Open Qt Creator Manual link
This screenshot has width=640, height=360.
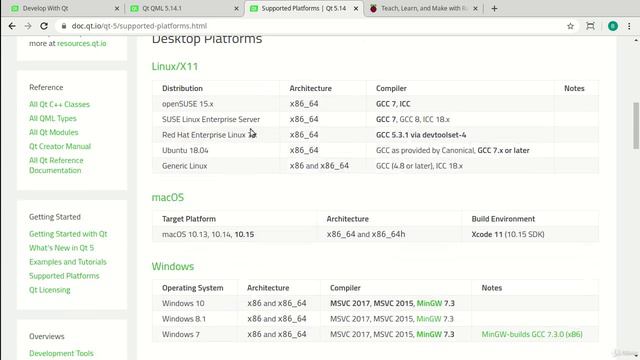coord(60,146)
